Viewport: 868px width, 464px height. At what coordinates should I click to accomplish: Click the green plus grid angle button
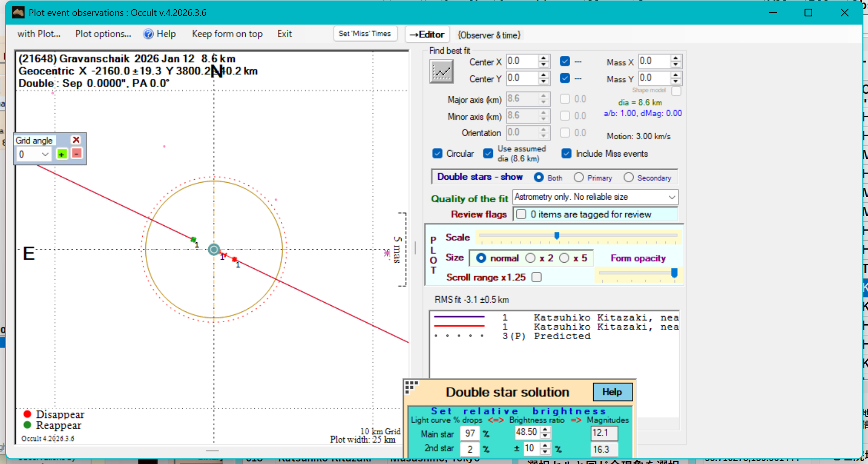pos(62,154)
